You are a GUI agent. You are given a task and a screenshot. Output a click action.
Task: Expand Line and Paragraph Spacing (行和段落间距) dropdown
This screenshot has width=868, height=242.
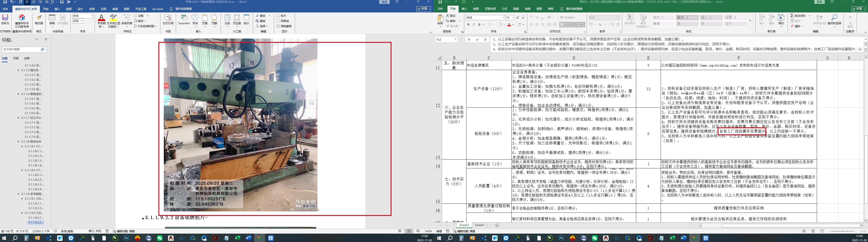156,26
